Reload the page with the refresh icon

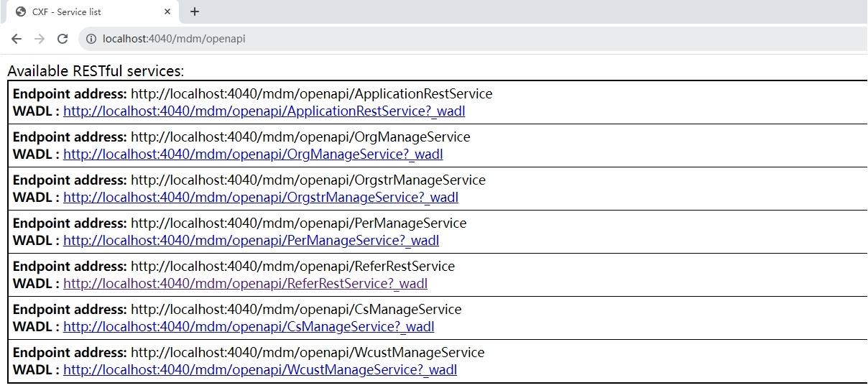(x=63, y=39)
